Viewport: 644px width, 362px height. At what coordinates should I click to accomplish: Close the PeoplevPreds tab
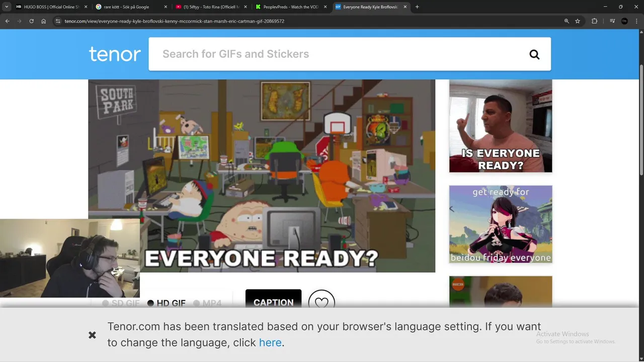coord(325,7)
